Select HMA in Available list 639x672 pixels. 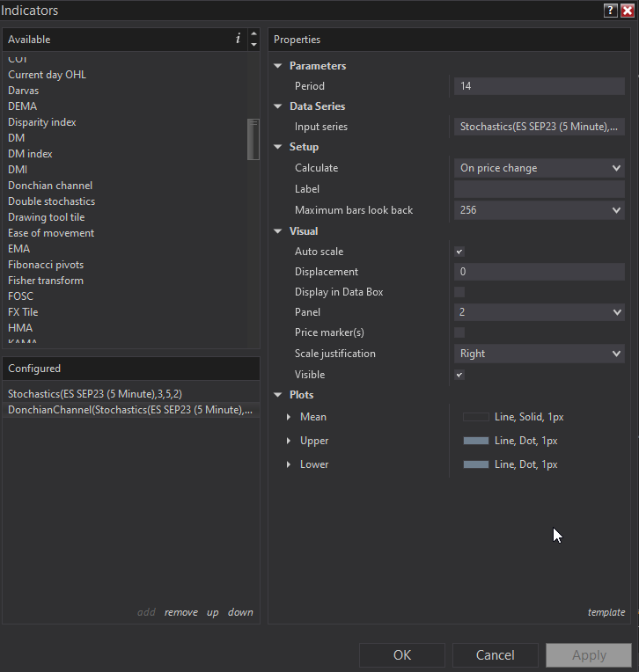(x=20, y=328)
